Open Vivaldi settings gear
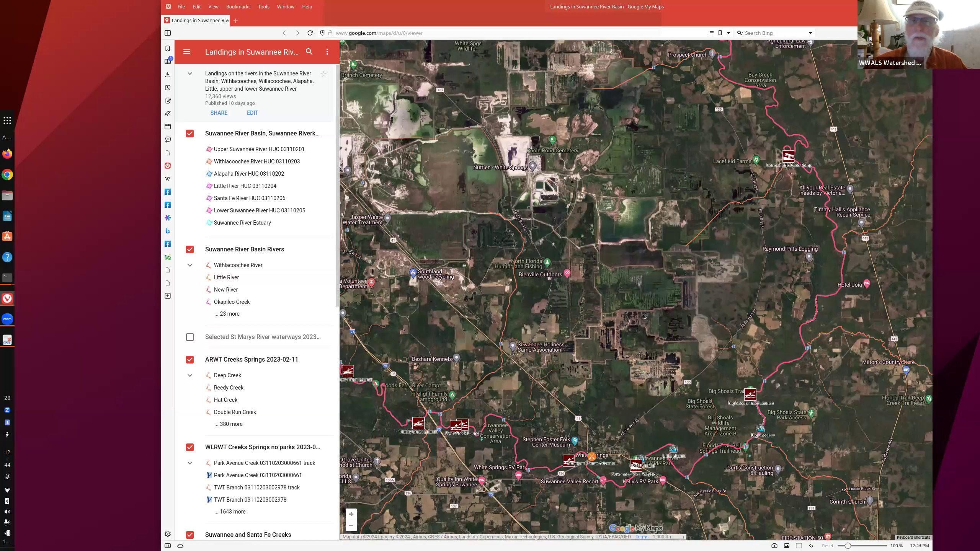The width and height of the screenshot is (980, 551). pyautogui.click(x=168, y=534)
